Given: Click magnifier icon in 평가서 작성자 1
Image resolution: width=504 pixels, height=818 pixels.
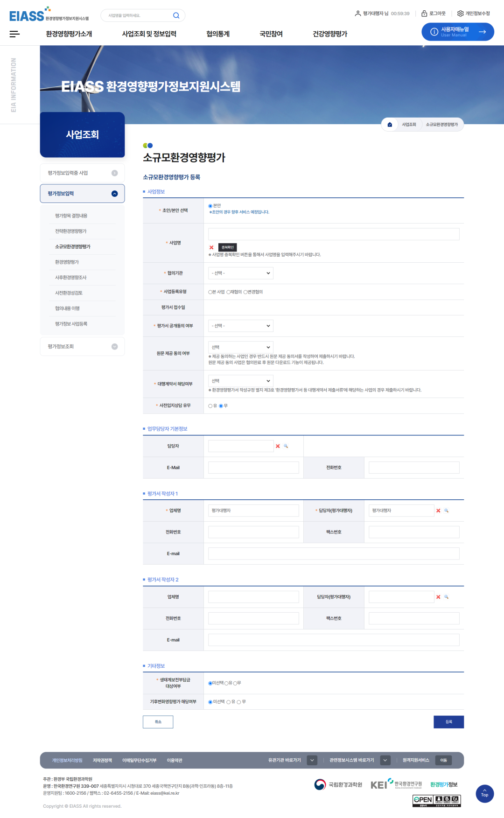Looking at the screenshot, I should pyautogui.click(x=446, y=510).
